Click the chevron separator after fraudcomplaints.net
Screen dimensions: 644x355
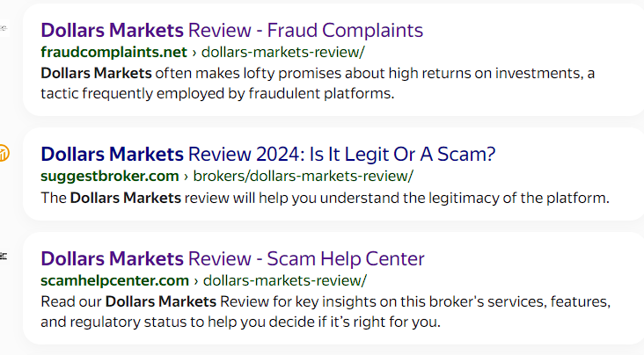coord(194,53)
